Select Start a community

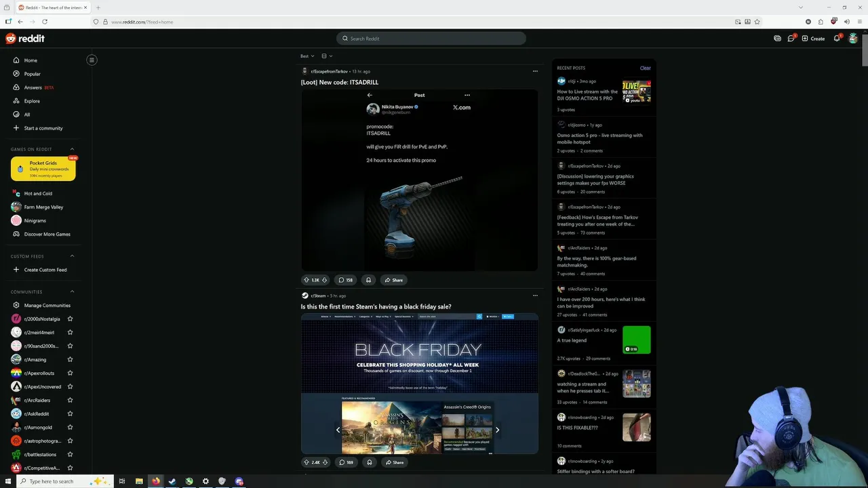43,128
